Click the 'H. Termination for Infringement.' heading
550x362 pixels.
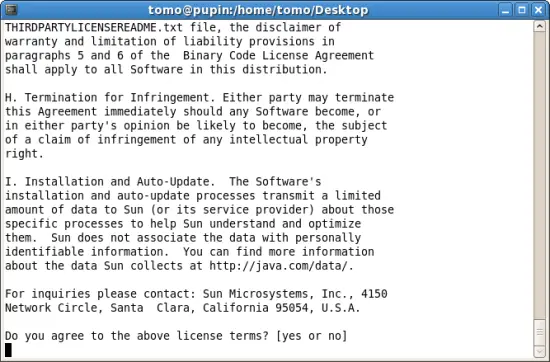[110, 98]
